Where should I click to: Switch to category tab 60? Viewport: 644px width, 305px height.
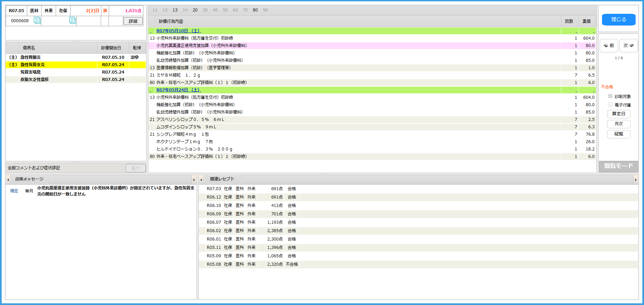pyautogui.click(x=235, y=10)
